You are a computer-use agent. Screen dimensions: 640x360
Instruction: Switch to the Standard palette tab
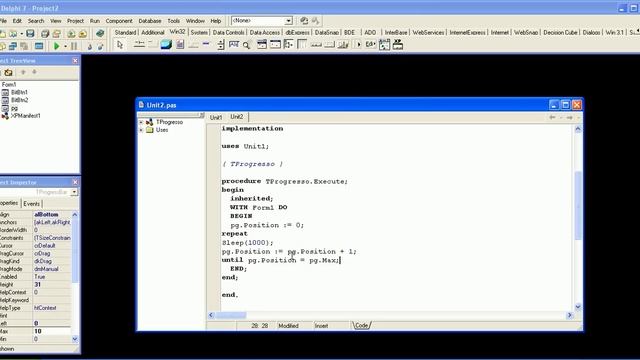[125, 32]
